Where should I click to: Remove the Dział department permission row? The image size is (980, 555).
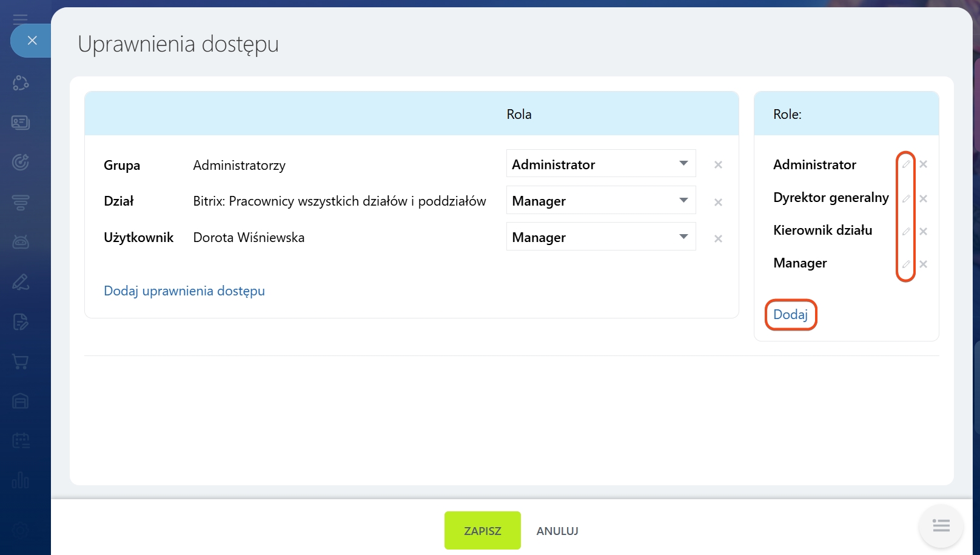718,203
